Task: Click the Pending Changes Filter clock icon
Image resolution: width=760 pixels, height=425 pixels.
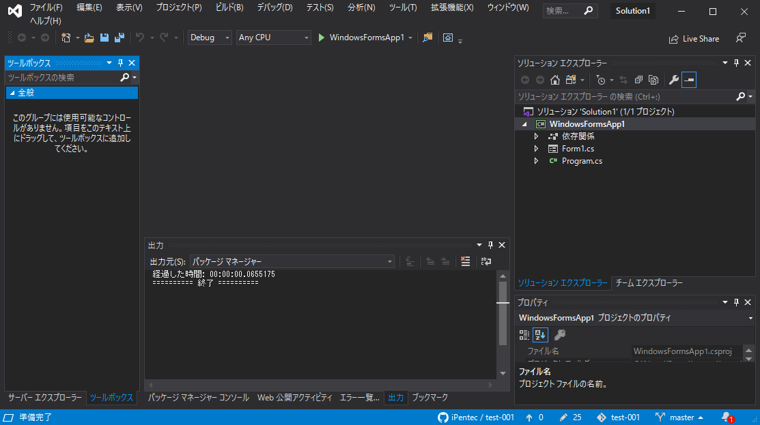Action: (601, 80)
